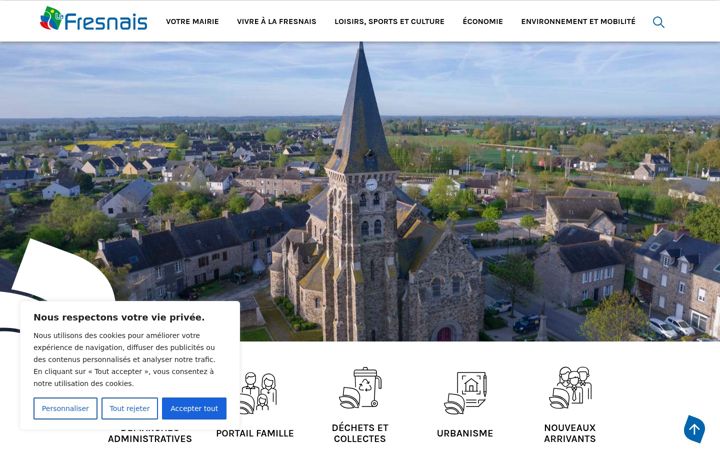Click the back-to-top arrow button
The height and width of the screenshot is (450, 720).
coord(694,429)
